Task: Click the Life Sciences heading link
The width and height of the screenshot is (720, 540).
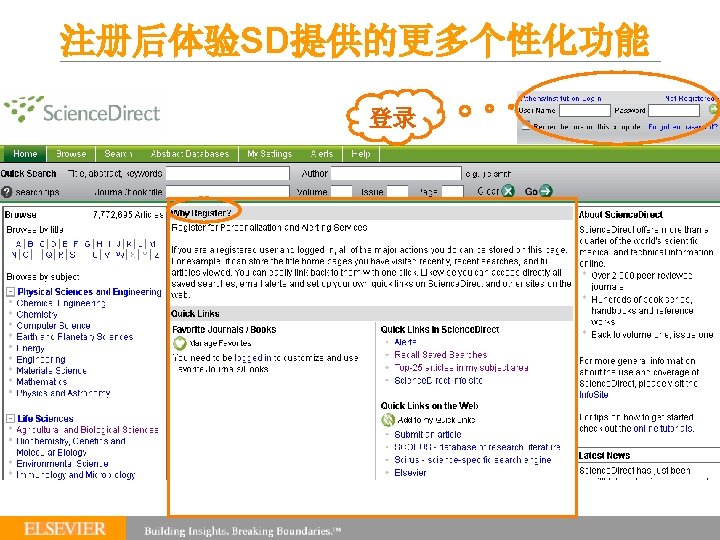Action: 45,418
